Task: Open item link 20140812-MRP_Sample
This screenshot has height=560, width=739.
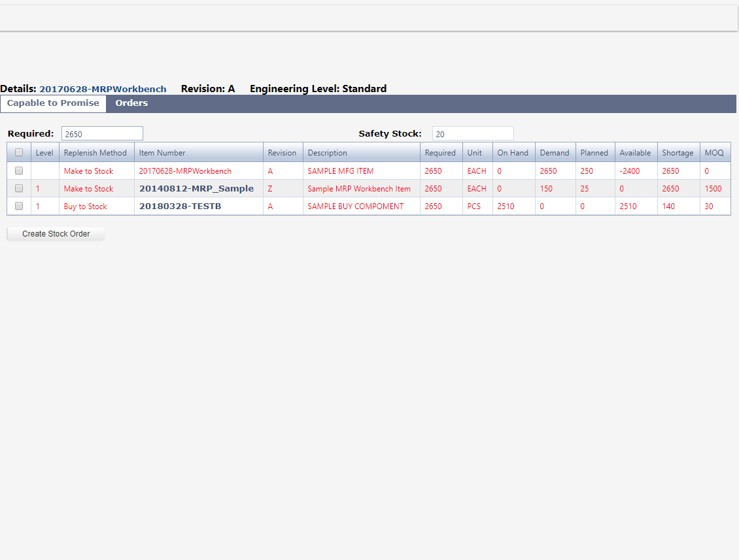Action: (196, 188)
